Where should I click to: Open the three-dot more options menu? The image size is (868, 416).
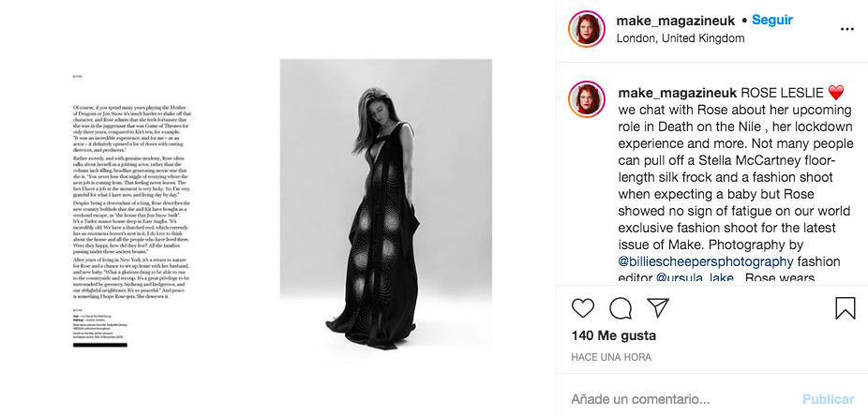(847, 29)
